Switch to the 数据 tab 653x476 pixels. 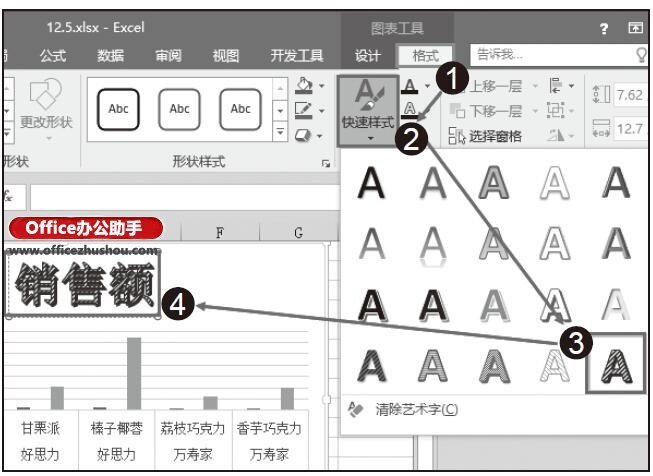pos(110,56)
